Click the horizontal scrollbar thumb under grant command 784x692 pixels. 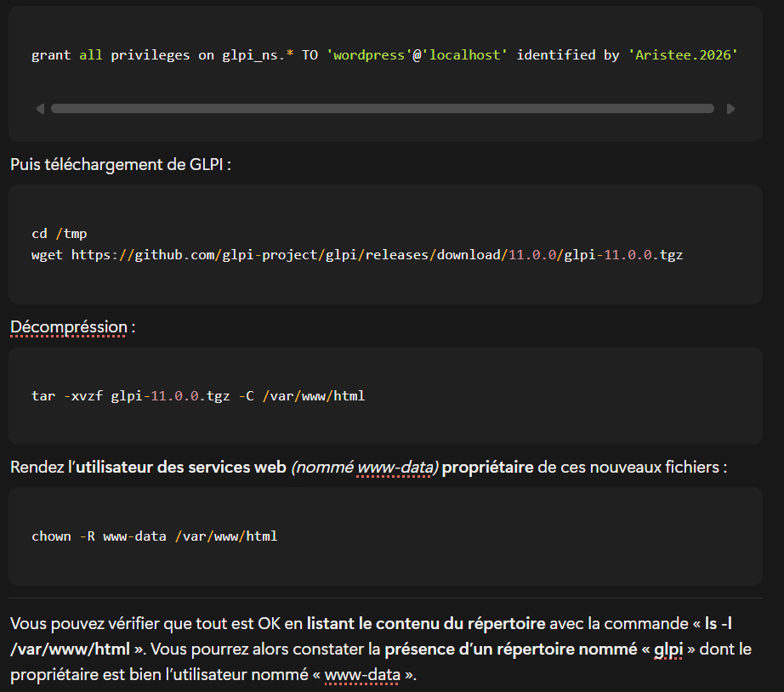tap(382, 109)
